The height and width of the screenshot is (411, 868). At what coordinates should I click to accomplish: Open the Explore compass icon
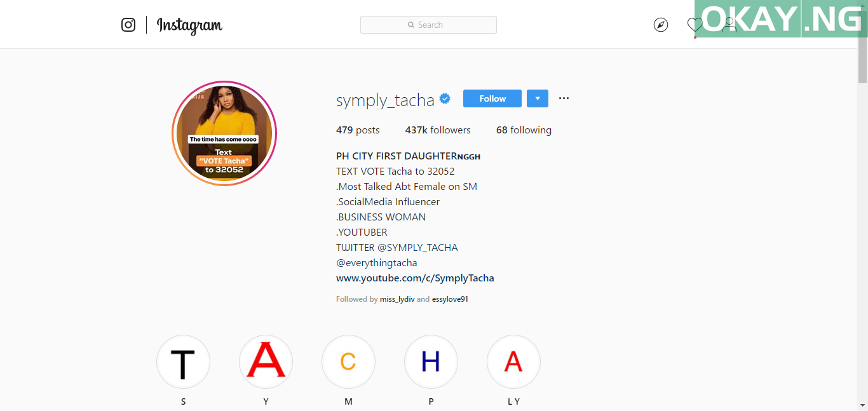pyautogui.click(x=661, y=25)
